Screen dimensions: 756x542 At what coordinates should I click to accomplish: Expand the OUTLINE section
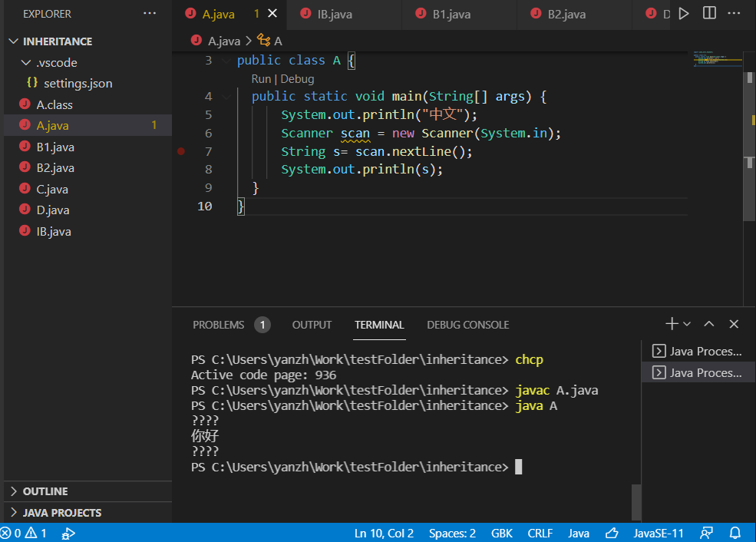(x=87, y=491)
